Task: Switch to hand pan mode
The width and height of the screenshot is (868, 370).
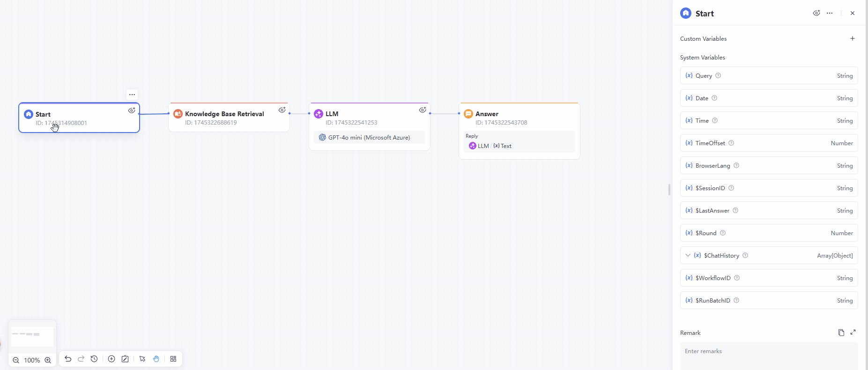Action: click(156, 359)
